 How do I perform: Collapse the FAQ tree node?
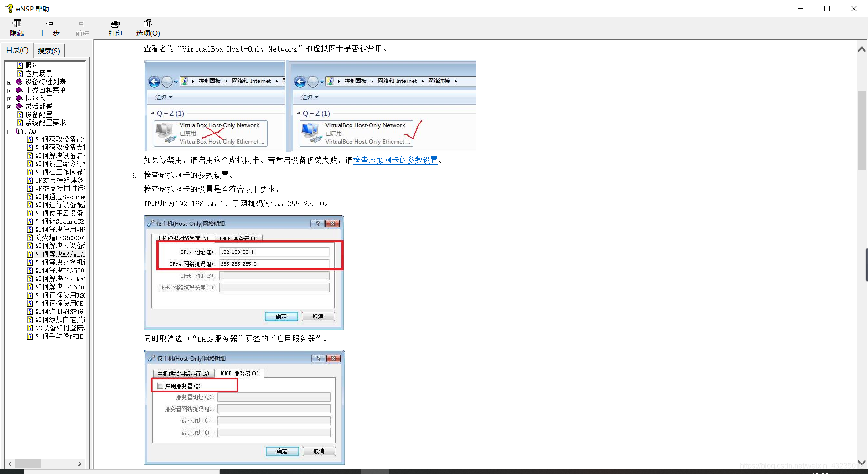click(x=9, y=132)
